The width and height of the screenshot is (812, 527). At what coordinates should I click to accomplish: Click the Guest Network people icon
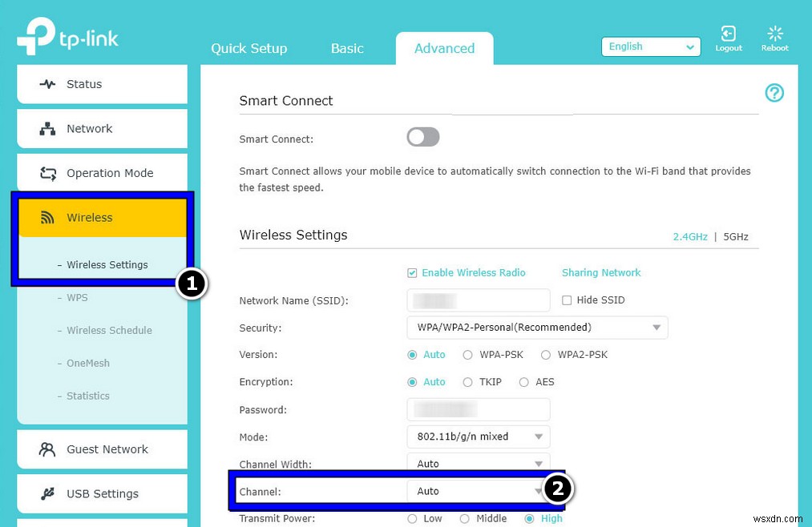[x=47, y=449]
